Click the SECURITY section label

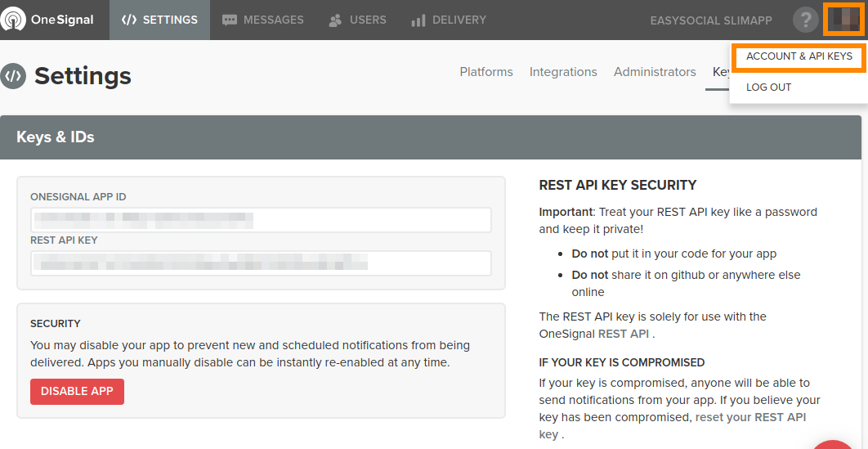tap(56, 323)
